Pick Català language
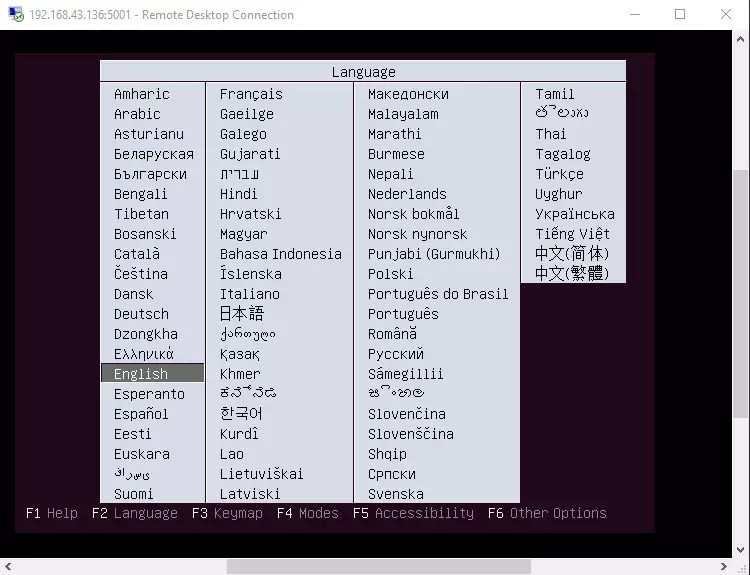750x575 pixels. (x=137, y=254)
